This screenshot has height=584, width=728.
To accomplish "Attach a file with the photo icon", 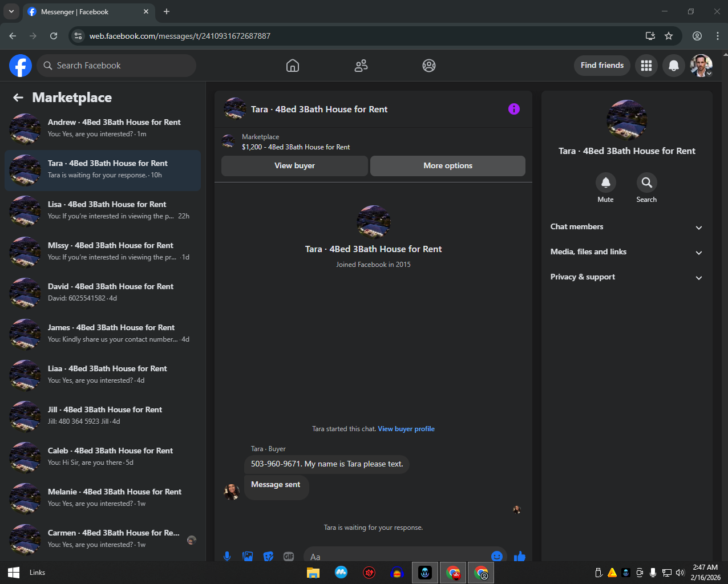I will pos(248,556).
